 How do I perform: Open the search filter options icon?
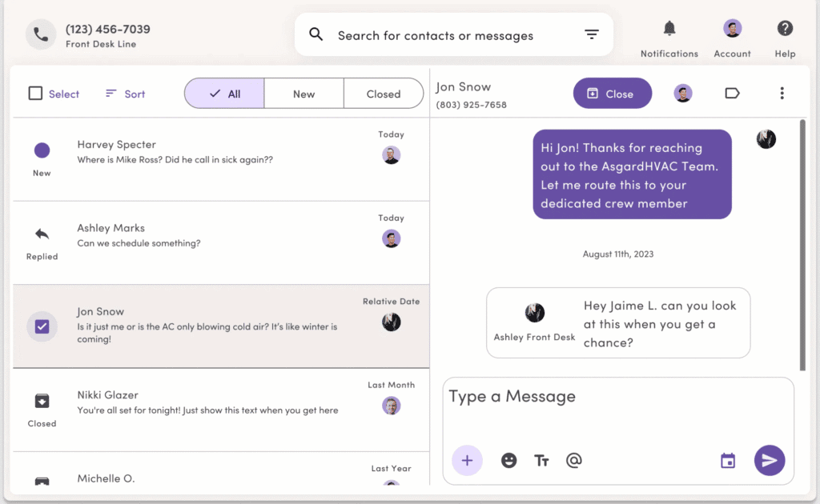click(x=592, y=34)
